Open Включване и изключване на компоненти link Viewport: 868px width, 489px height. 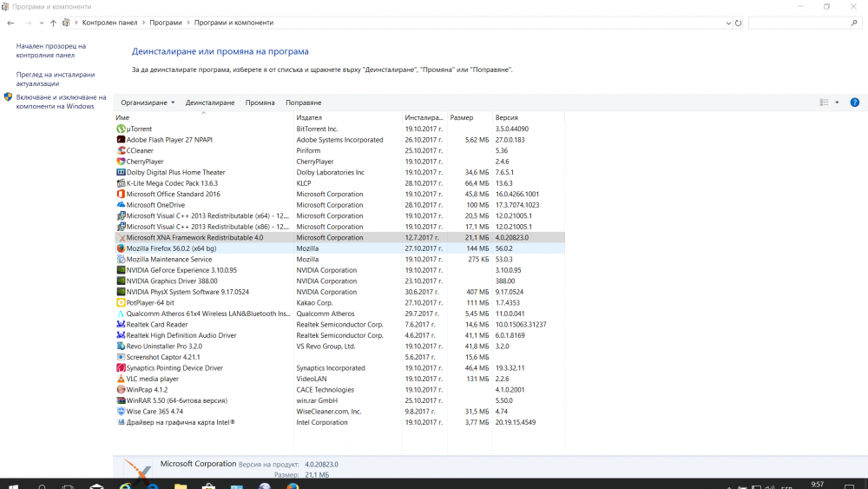(61, 102)
